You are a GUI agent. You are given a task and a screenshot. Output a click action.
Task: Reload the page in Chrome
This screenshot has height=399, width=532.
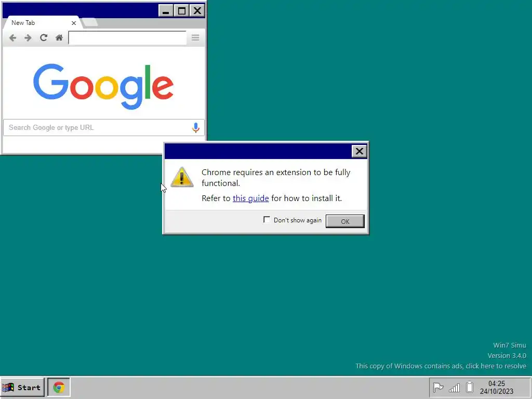coord(44,37)
